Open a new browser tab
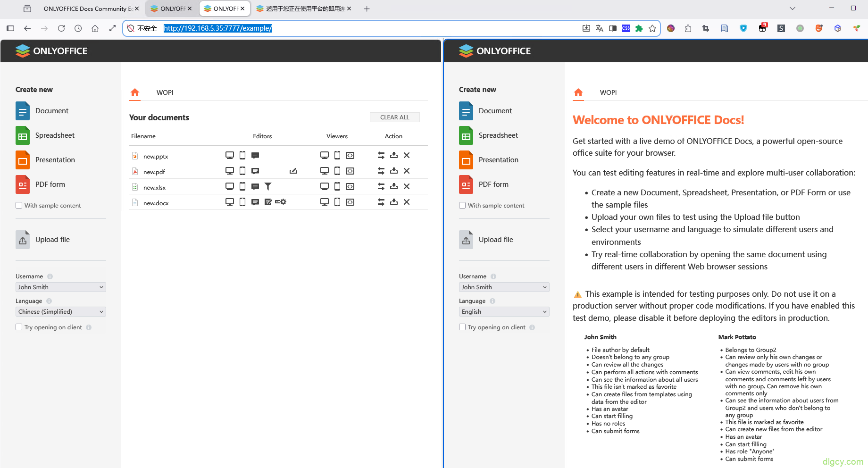The width and height of the screenshot is (868, 468). pos(367,8)
